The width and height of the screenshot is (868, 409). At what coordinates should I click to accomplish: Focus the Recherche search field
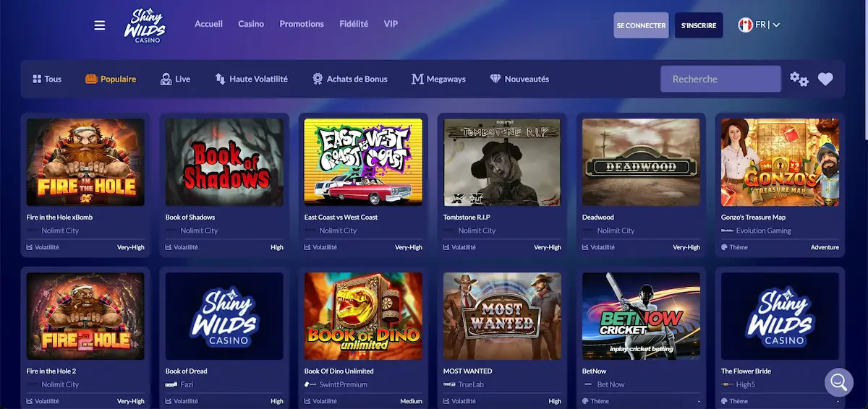(720, 79)
